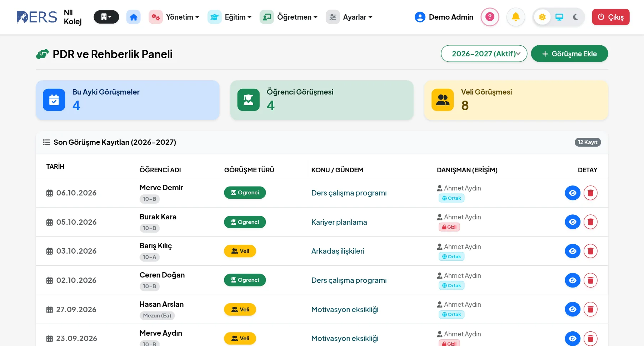Viewport: 644px width, 346px height.
Task: Click the Mezun (Ea) tag of Hasan Arslan
Action: 157,316
